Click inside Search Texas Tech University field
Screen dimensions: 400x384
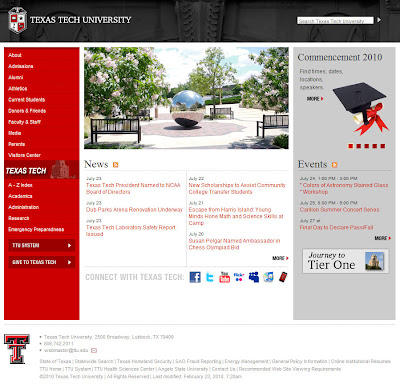[335, 21]
